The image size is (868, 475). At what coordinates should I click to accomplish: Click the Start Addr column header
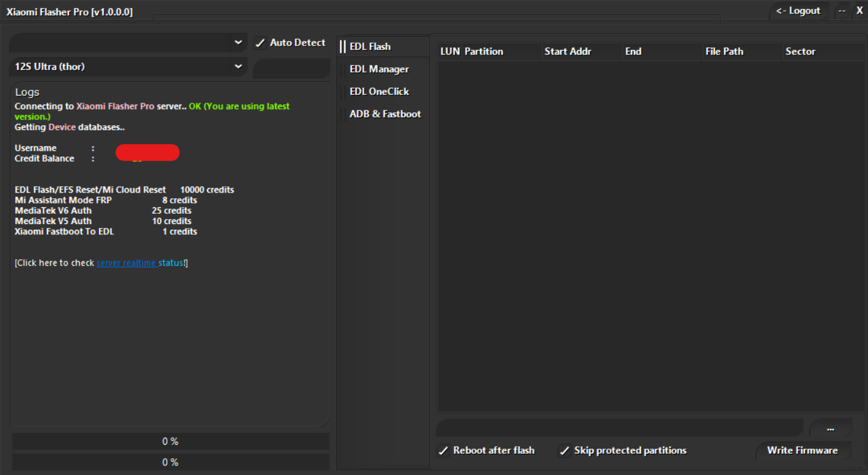point(568,51)
